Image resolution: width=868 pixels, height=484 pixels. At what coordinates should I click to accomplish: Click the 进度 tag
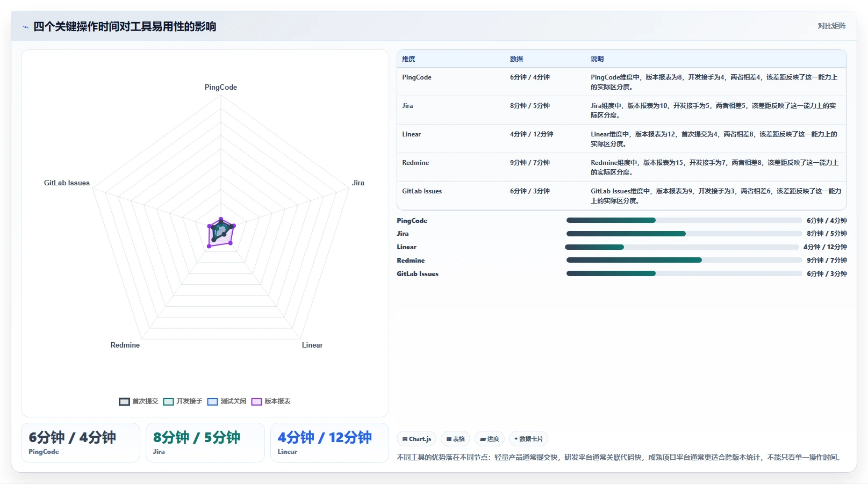pyautogui.click(x=490, y=439)
